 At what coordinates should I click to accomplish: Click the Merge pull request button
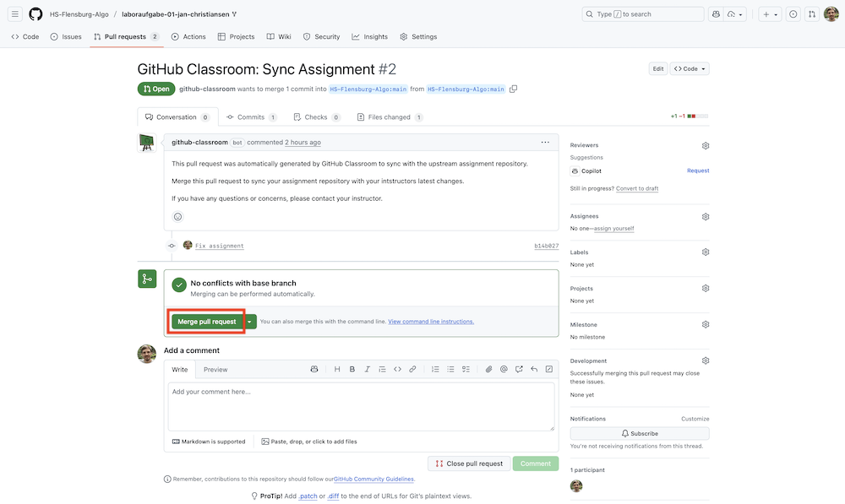(207, 322)
